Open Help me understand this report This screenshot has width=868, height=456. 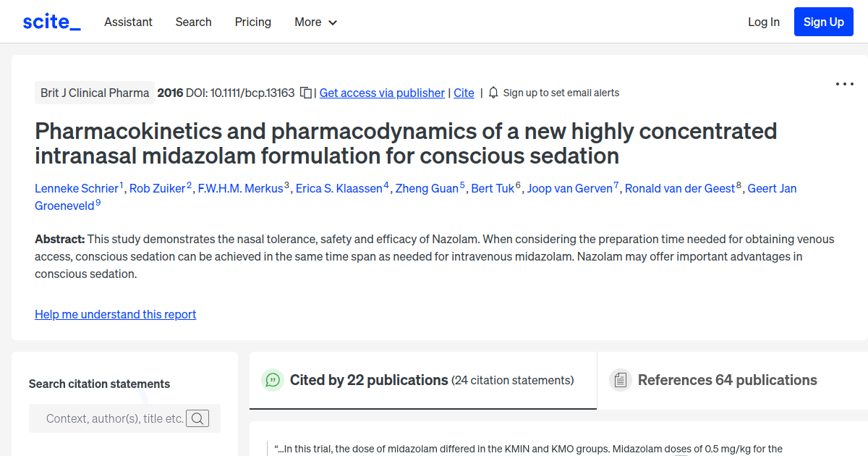pos(115,314)
